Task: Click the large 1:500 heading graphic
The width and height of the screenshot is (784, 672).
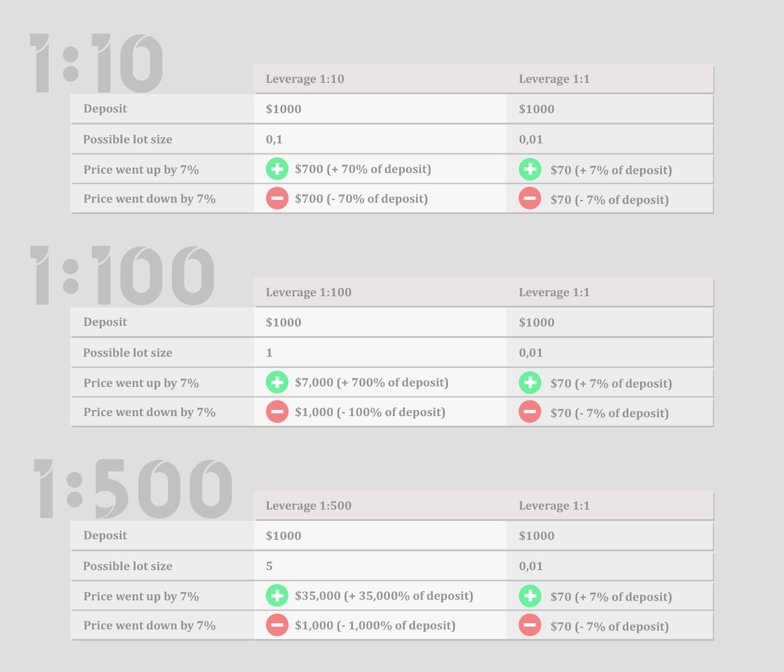Action: (x=133, y=489)
